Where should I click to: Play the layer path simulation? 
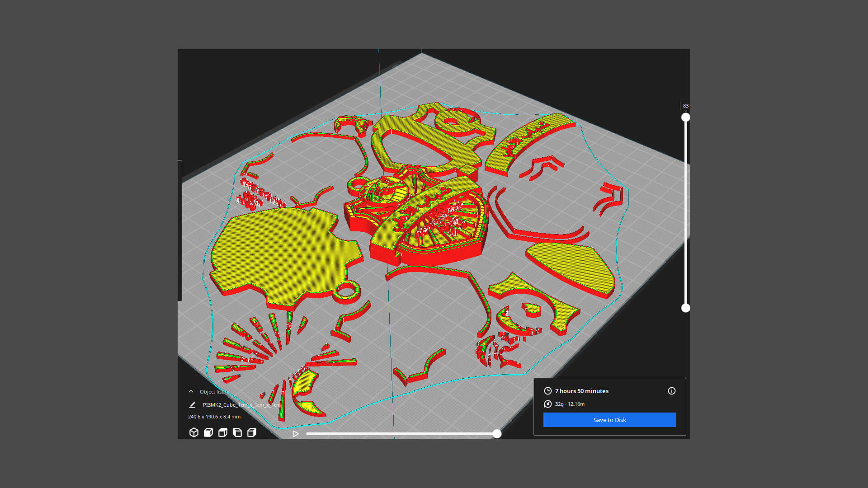click(x=296, y=434)
